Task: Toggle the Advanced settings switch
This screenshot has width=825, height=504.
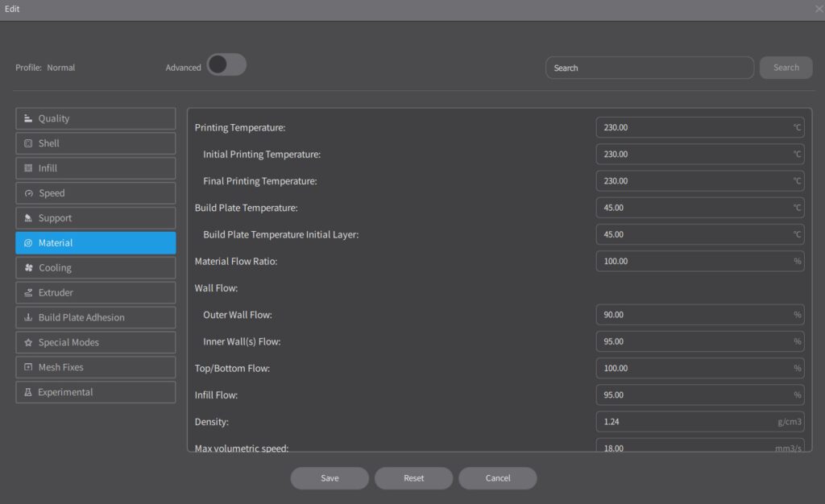Action: (x=226, y=66)
